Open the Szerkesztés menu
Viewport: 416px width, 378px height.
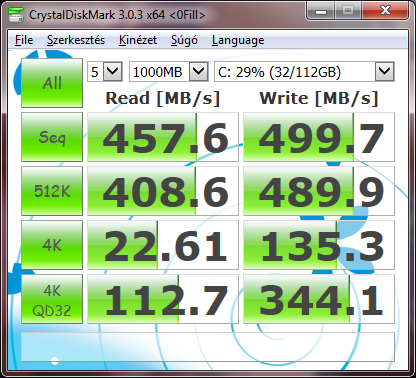coord(76,40)
